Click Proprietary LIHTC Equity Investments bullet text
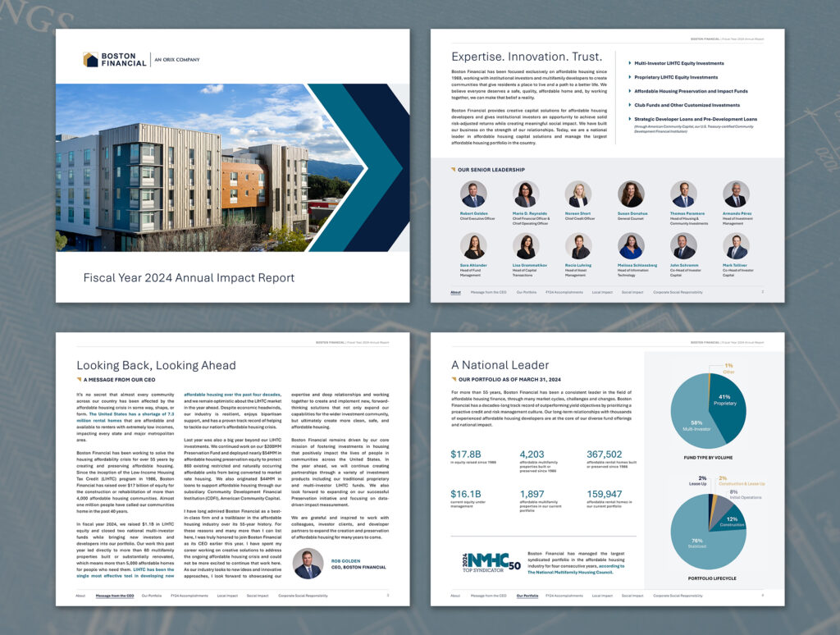 pos(676,77)
